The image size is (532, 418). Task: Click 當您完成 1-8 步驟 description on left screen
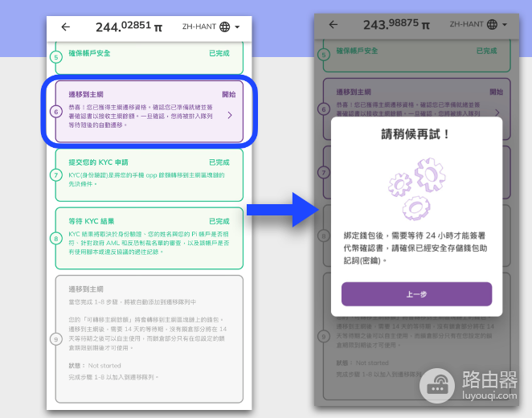133,302
